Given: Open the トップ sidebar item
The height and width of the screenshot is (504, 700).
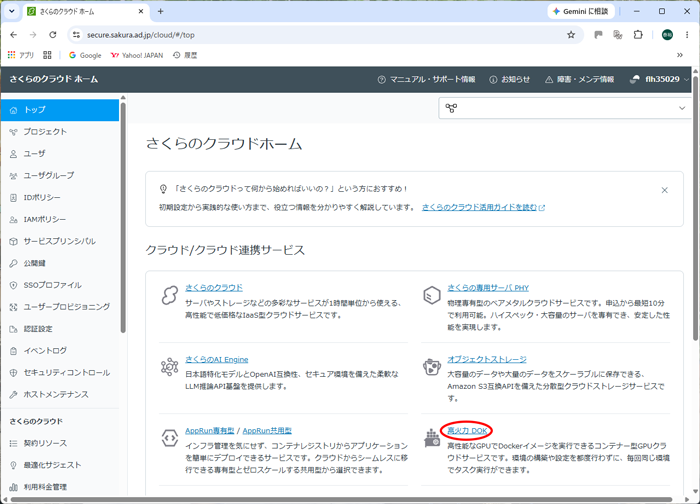Looking at the screenshot, I should tap(60, 110).
